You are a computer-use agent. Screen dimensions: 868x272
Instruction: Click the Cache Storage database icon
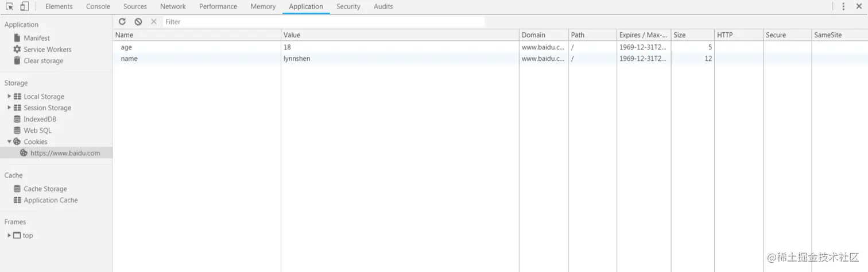[x=17, y=189]
